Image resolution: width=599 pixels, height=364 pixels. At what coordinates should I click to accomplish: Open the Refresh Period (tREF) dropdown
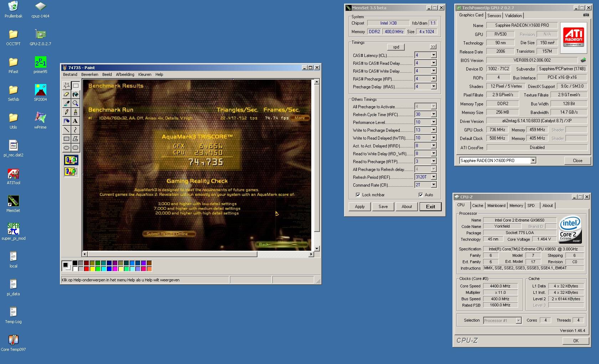click(x=434, y=177)
